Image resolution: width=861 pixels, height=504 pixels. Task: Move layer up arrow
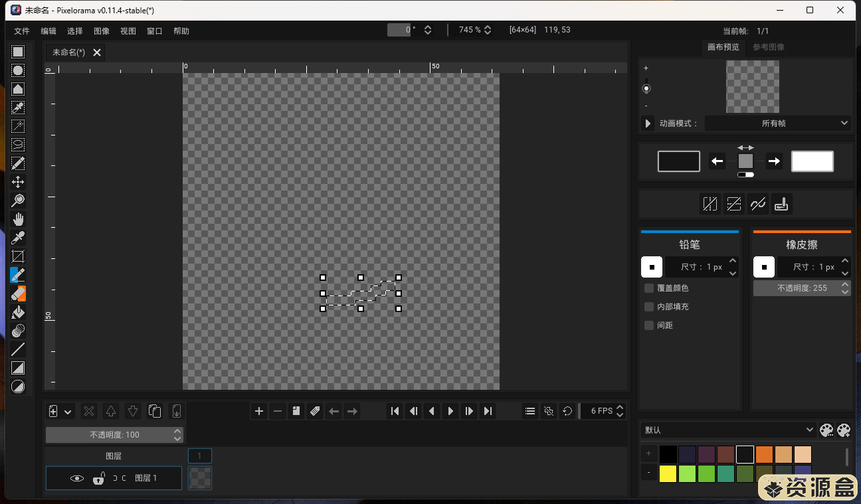[x=111, y=411]
